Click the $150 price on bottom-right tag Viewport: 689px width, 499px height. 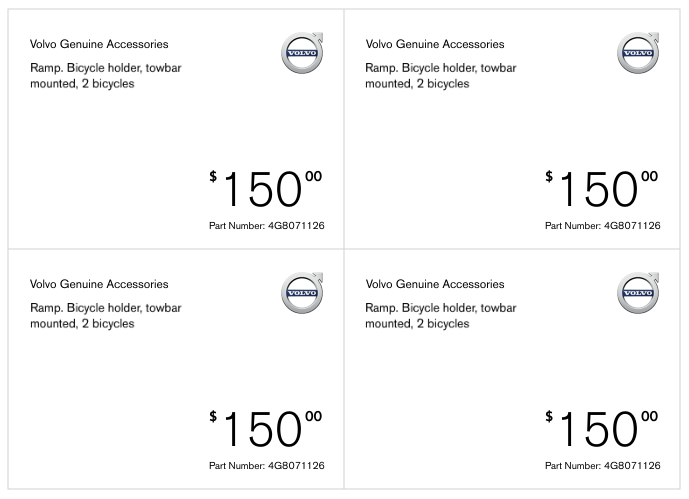click(601, 430)
